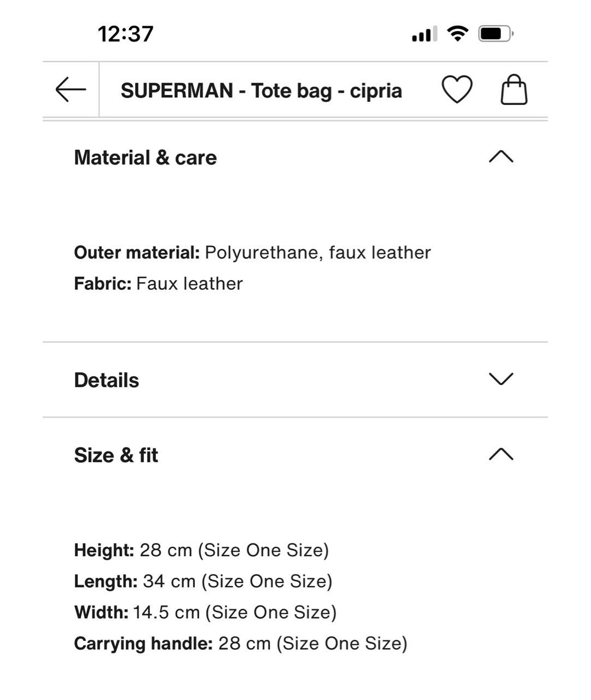Select the Size & fit heading
Image resolution: width=591 pixels, height=700 pixels.
click(116, 455)
